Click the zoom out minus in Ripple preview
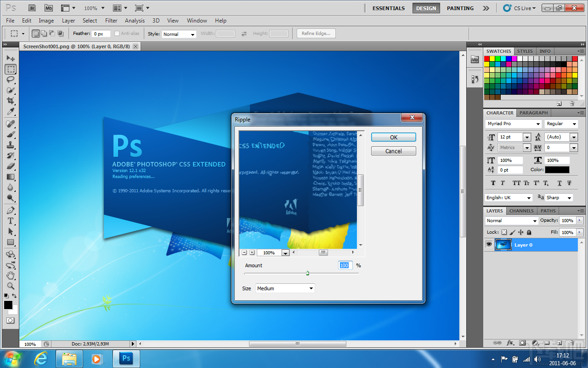This screenshot has height=368, width=588. [x=244, y=252]
